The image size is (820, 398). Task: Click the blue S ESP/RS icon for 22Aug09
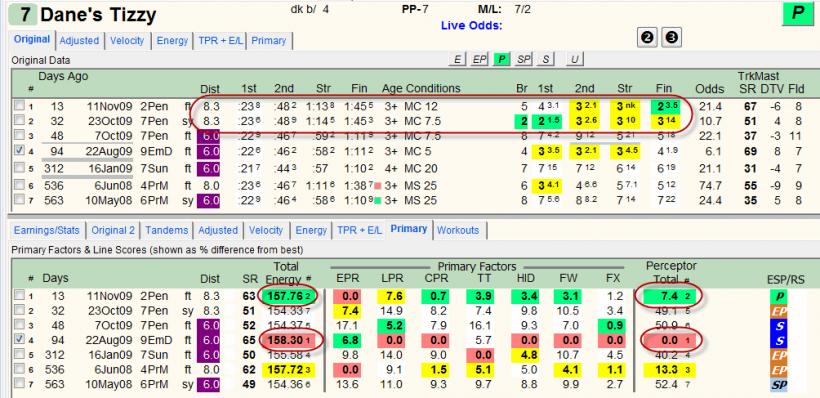779,340
